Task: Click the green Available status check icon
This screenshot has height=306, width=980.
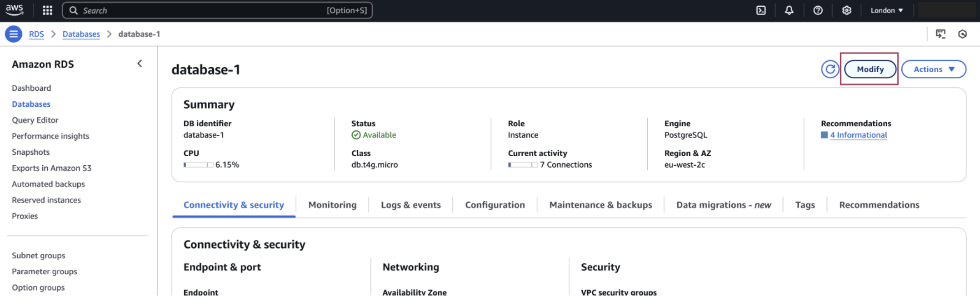Action: 356,135
